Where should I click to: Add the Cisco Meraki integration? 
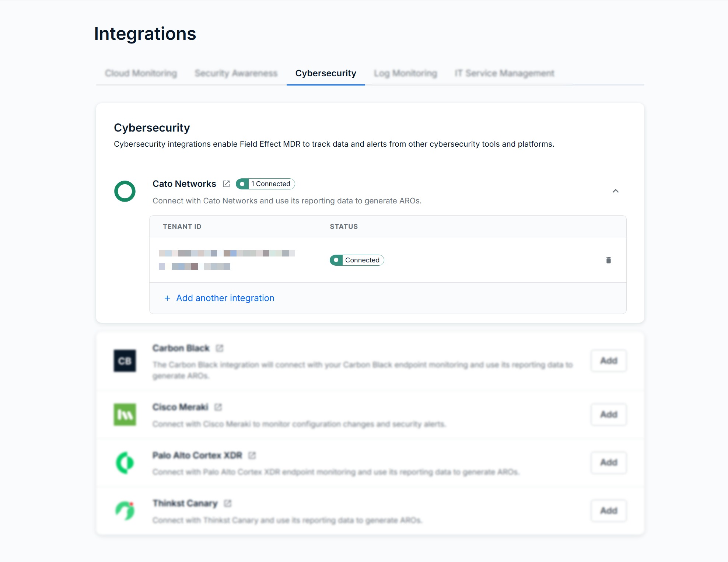609,415
